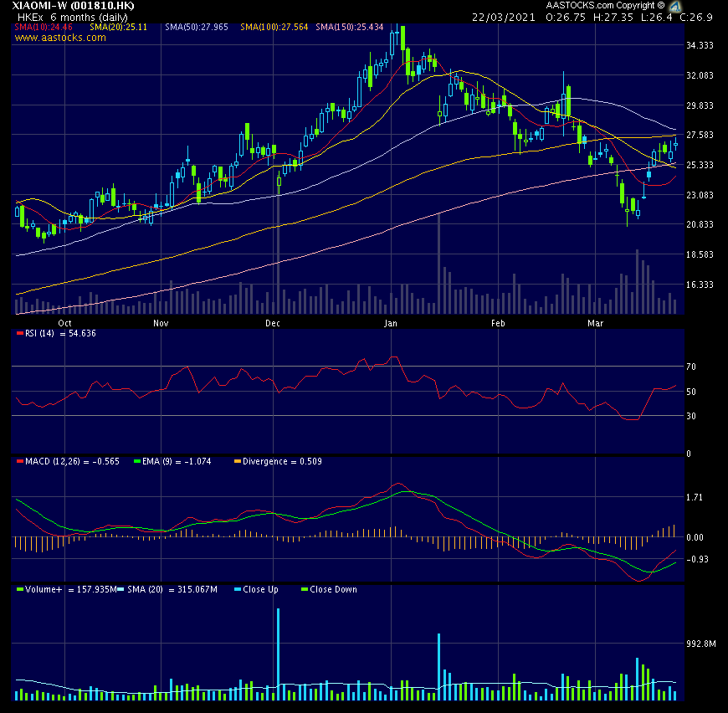Click the open price O:26.75

[566, 18]
